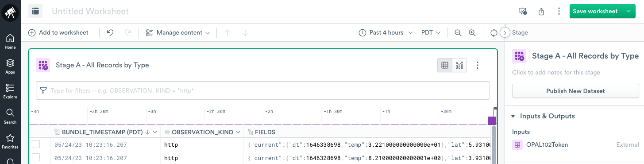Click the undo arrow icon

pyautogui.click(x=110, y=33)
